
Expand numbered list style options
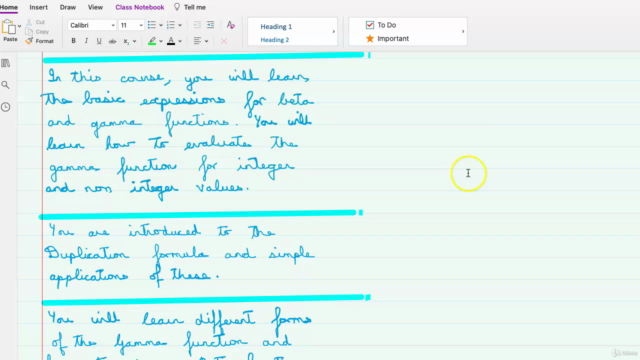180,25
